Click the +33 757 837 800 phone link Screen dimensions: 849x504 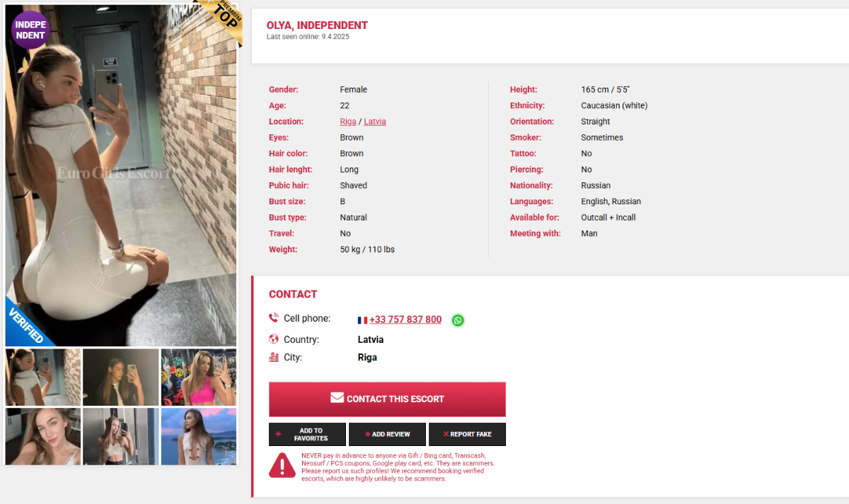[405, 320]
